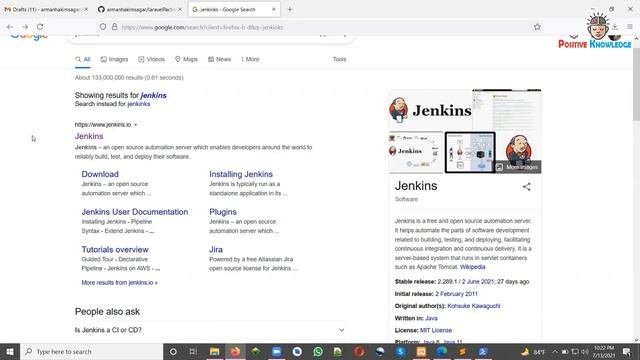Click the tracking protection shield icon

click(103, 27)
